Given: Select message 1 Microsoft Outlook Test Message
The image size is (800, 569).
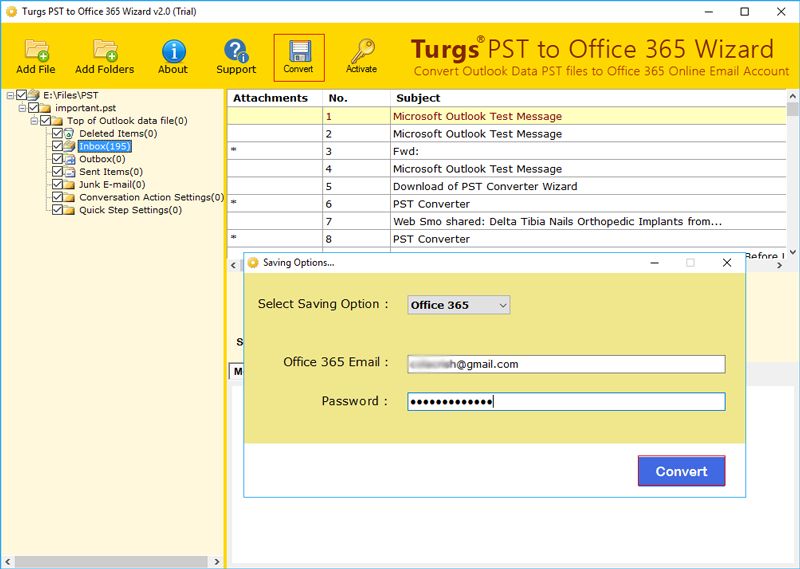Looking at the screenshot, I should coord(507,116).
